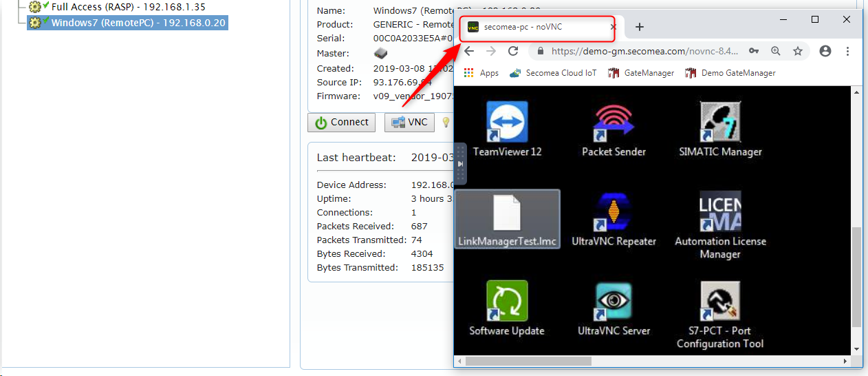Click Bytes Received value 4304
Screen dimensions: 868x376
click(x=422, y=253)
